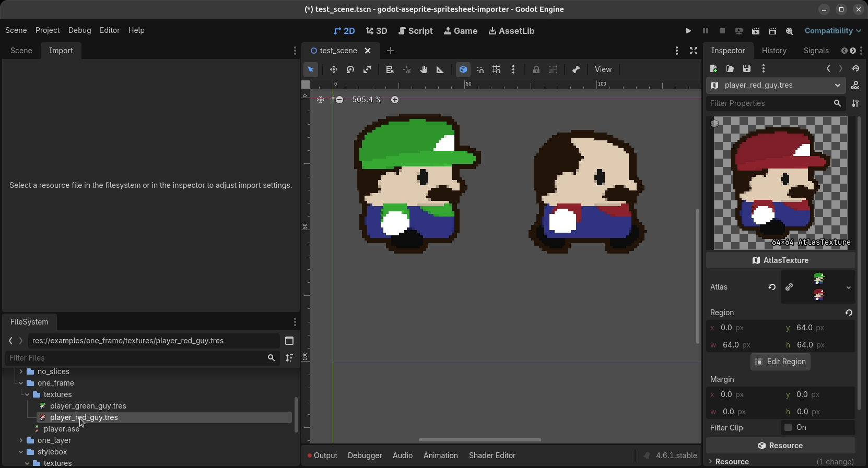This screenshot has height=468, width=868.
Task: Activate the Scale Mode tool
Action: (x=367, y=69)
